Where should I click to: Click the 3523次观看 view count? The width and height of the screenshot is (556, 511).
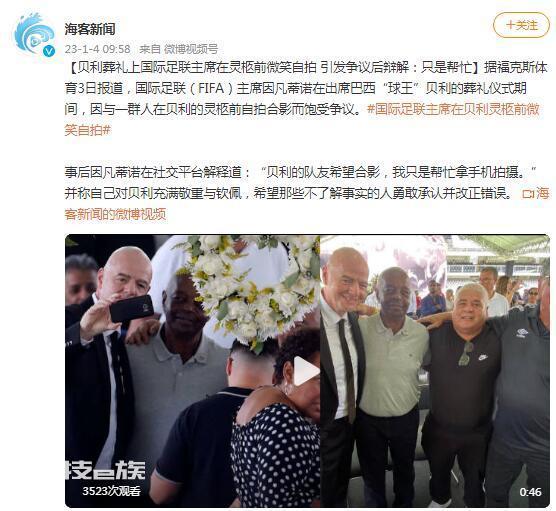pos(112,491)
